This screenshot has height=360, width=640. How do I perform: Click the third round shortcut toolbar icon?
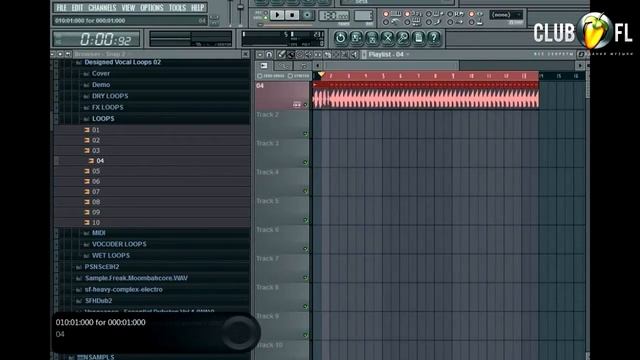click(372, 38)
